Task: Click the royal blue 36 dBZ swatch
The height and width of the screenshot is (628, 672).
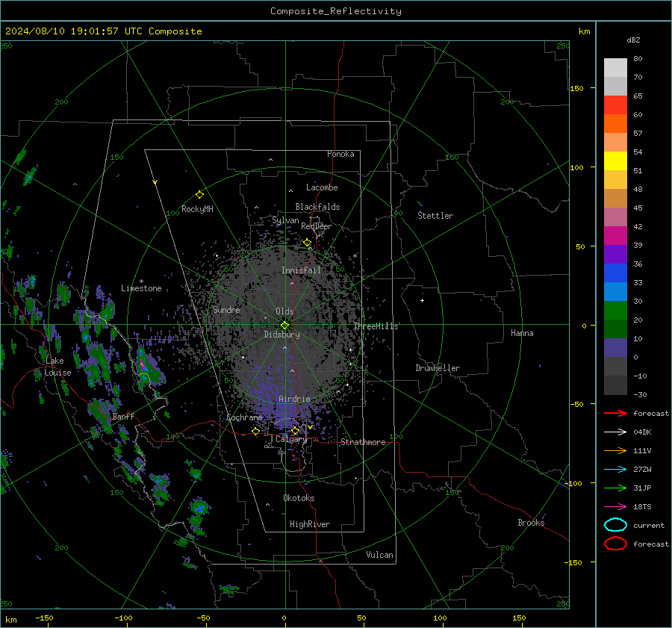Action: [615, 273]
